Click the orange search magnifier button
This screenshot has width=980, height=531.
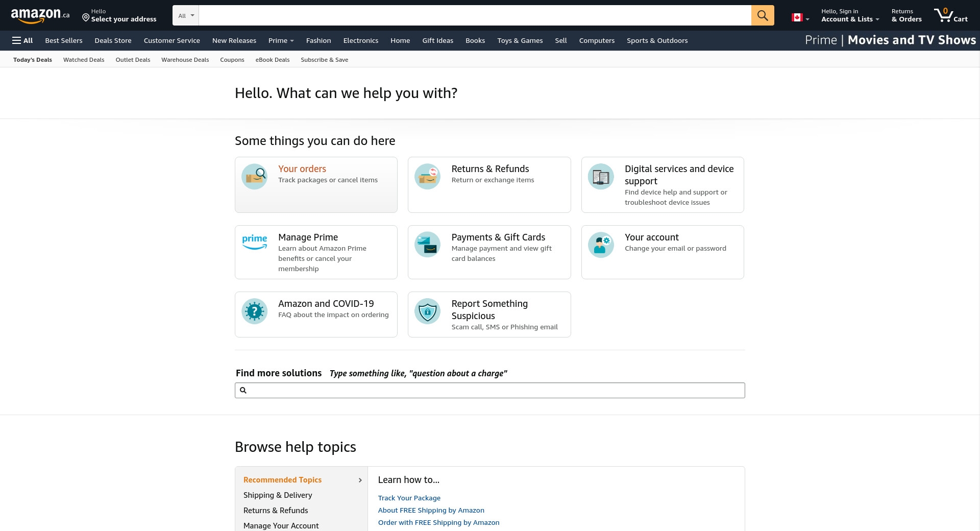click(x=762, y=15)
